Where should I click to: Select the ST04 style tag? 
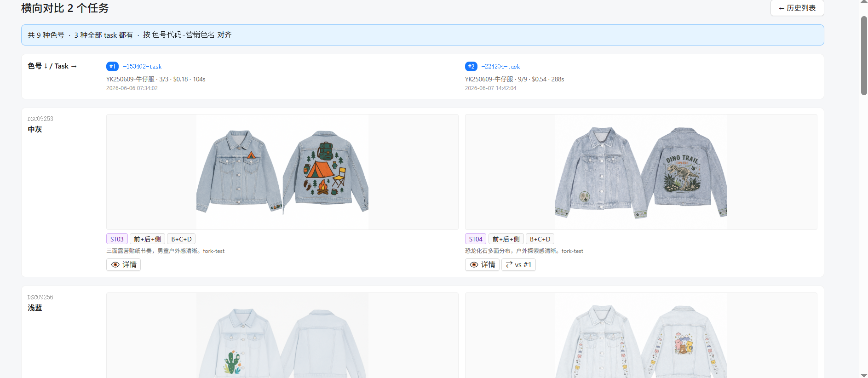[x=476, y=239]
